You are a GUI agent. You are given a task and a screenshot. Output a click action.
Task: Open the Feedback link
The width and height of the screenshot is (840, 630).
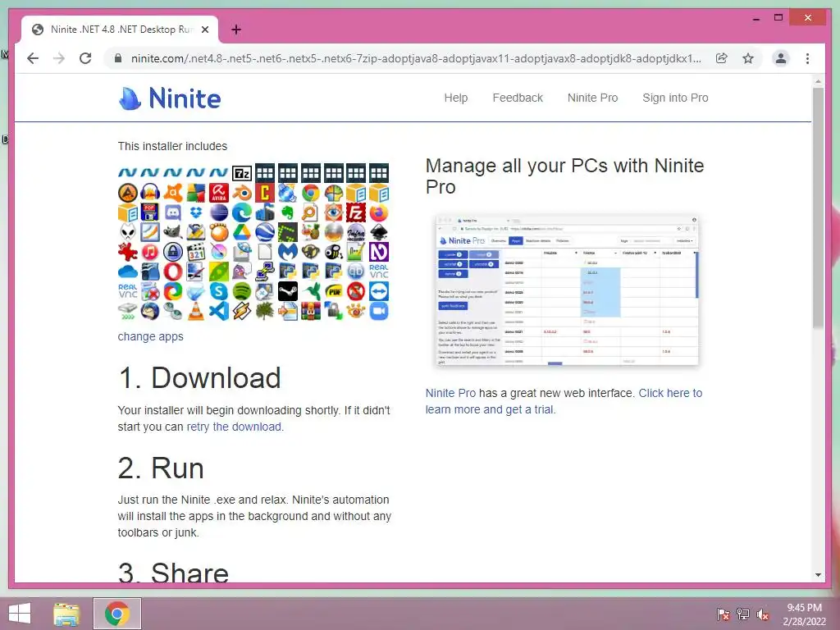518,98
